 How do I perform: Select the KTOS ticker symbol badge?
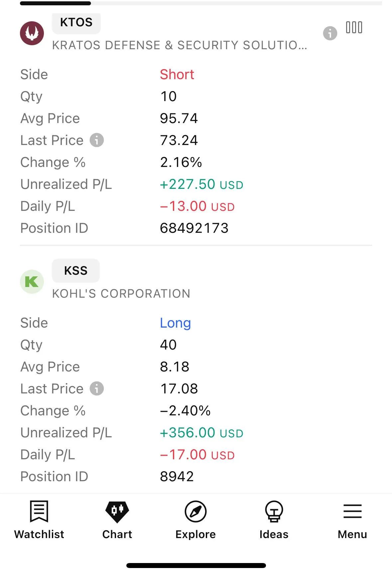pos(76,23)
